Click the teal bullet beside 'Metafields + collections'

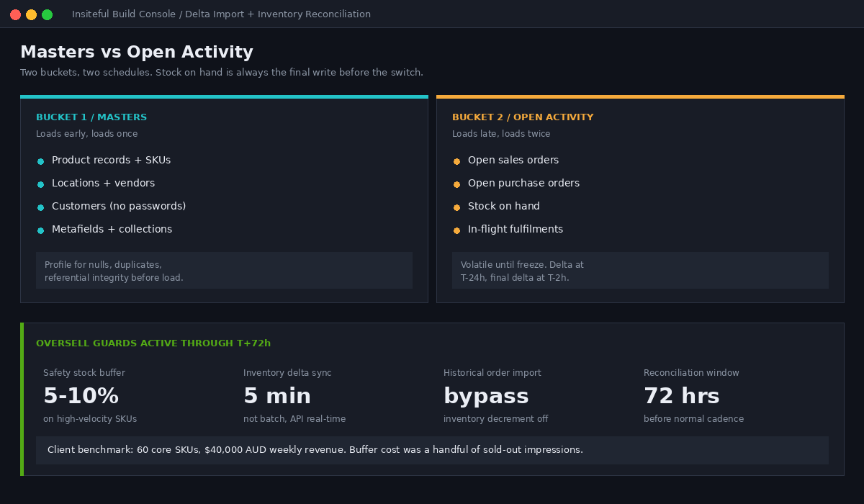click(40, 230)
